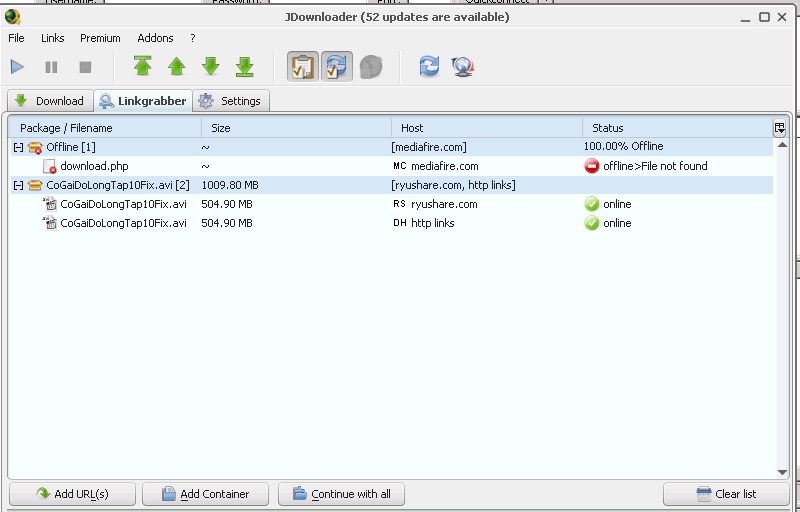Click file icon of the http links row
Viewport: 800px width, 512px height.
pyautogui.click(x=49, y=223)
